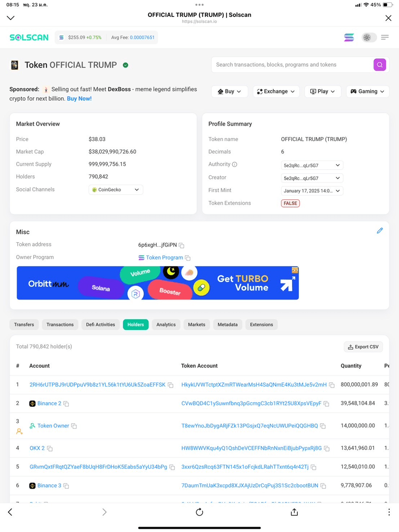This screenshot has width=399, height=532.
Task: Open token account 3xxr6QzsRcq63FTN145x1oFcjkdLRahTTxnt6q4r42Tj
Action: click(245, 467)
